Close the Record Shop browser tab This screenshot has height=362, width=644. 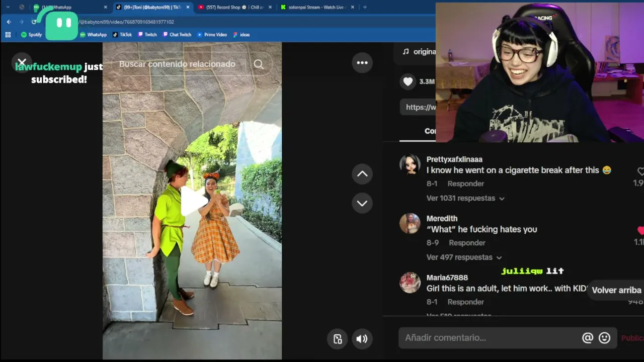270,7
